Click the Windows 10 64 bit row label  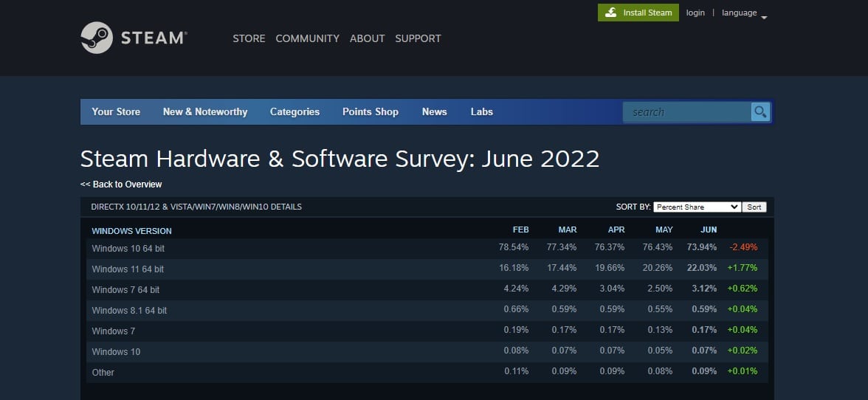(128, 249)
